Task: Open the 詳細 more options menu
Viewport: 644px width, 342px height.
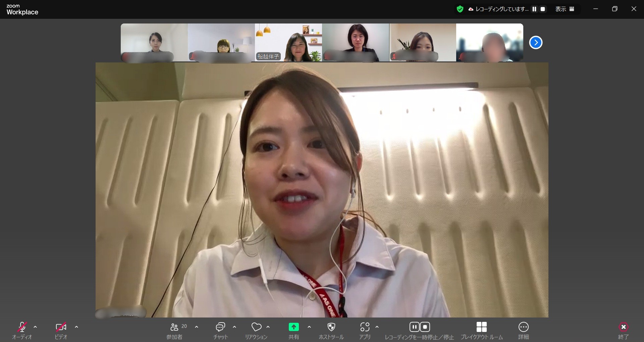Action: pos(523,327)
